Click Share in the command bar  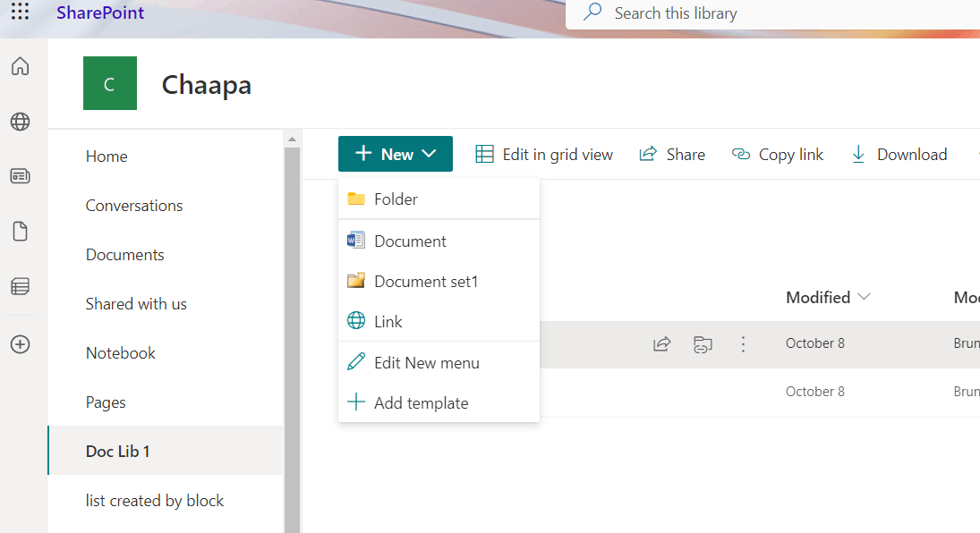(672, 155)
